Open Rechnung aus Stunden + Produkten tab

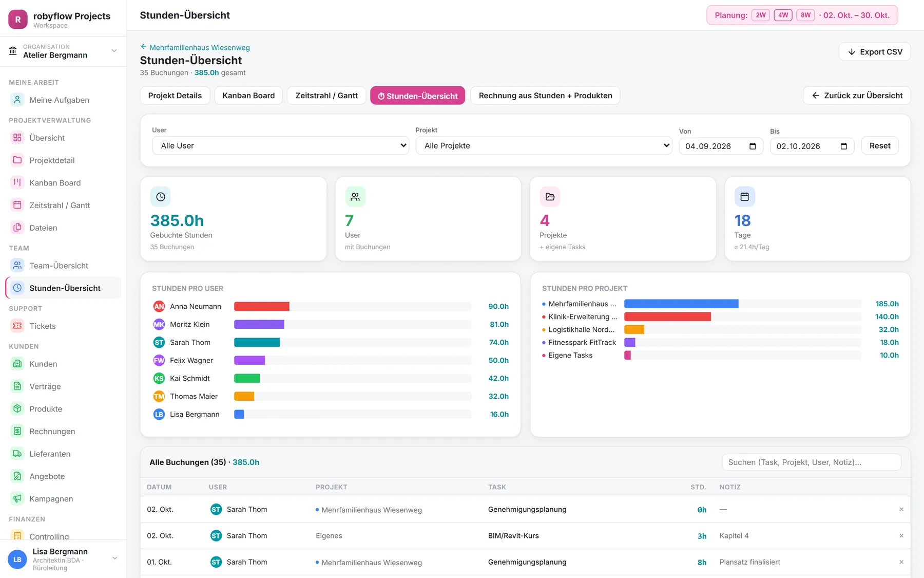[x=545, y=96]
